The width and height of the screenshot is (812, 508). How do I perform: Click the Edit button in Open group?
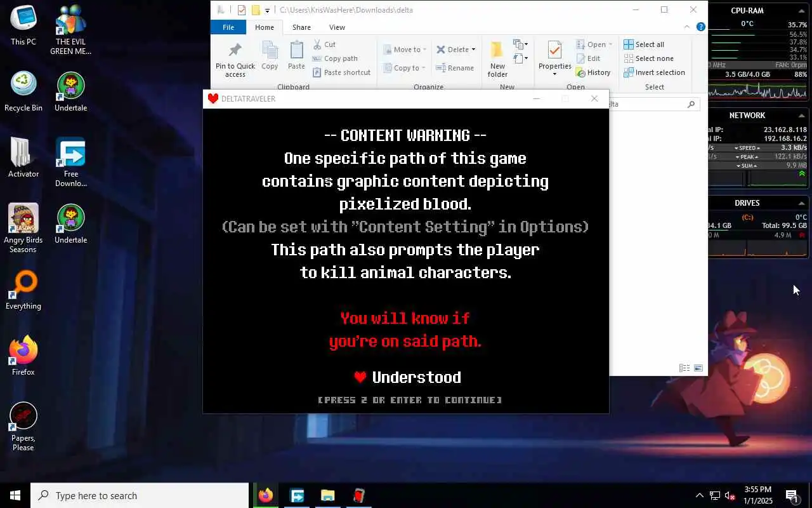588,58
